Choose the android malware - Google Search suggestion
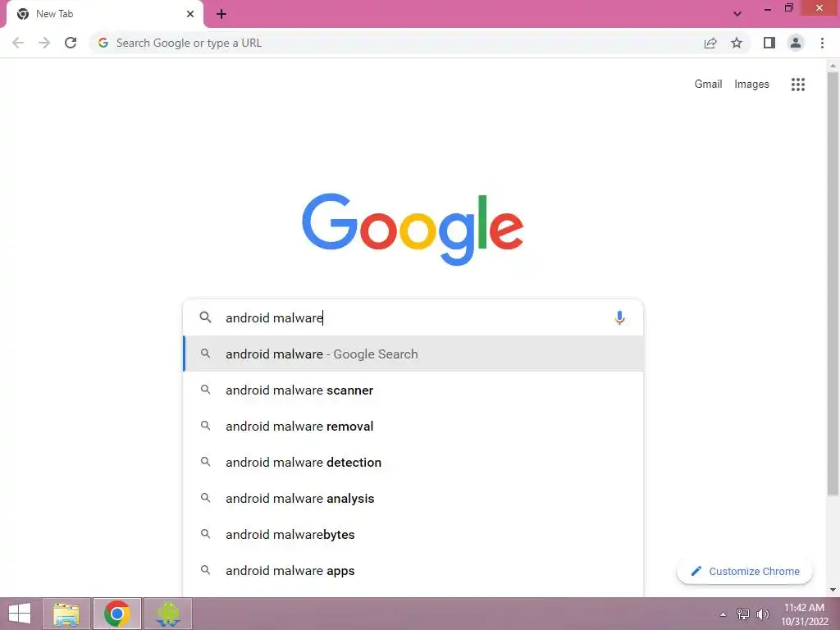Screen dimensions: 840x630 pyautogui.click(x=413, y=354)
